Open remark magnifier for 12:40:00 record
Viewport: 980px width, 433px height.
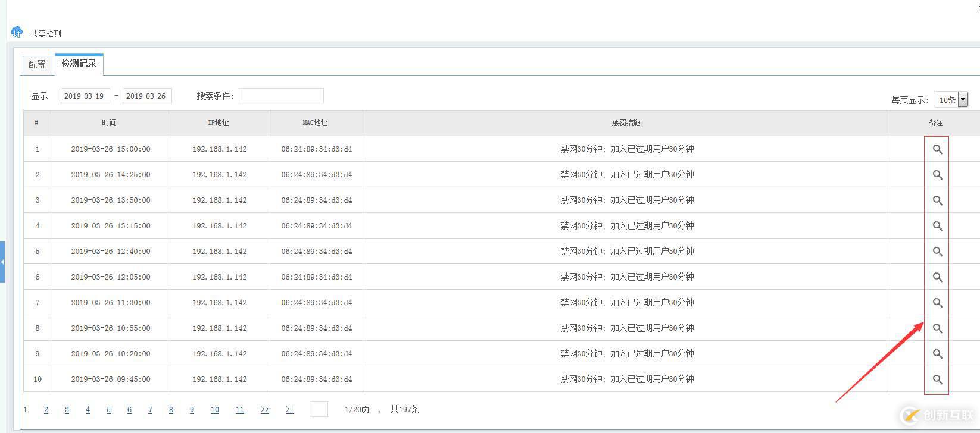pos(937,252)
